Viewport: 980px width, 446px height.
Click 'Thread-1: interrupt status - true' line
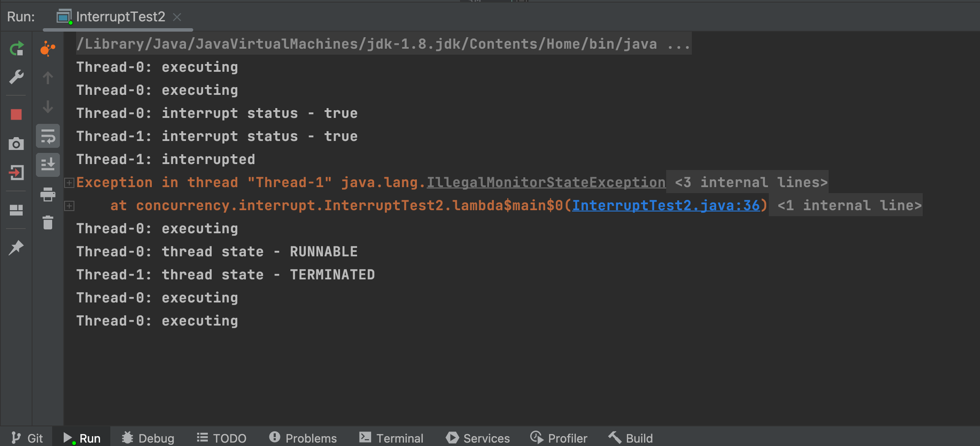[217, 136]
